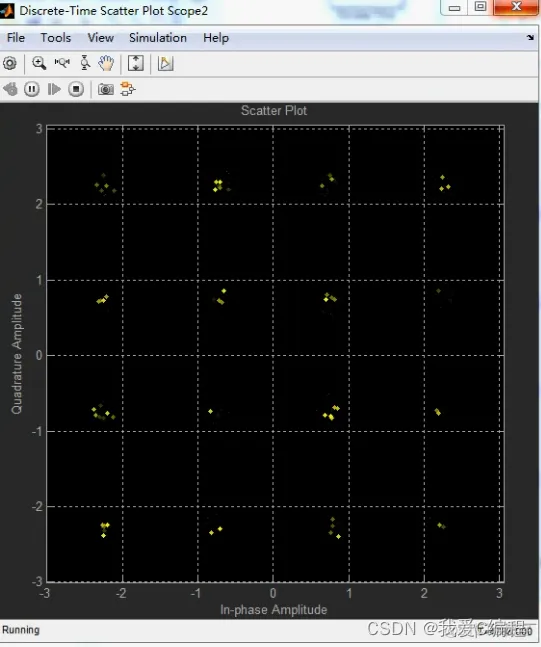Viewport: 541px width, 647px height.
Task: Open the Help menu
Action: pyautogui.click(x=216, y=38)
